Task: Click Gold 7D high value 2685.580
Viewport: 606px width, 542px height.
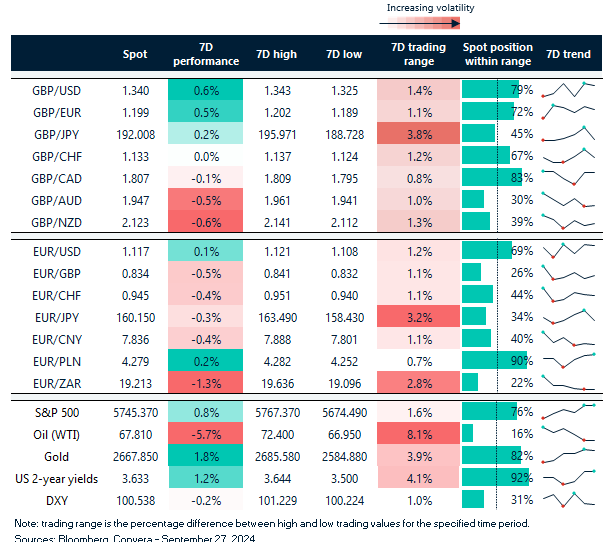Action: click(277, 457)
